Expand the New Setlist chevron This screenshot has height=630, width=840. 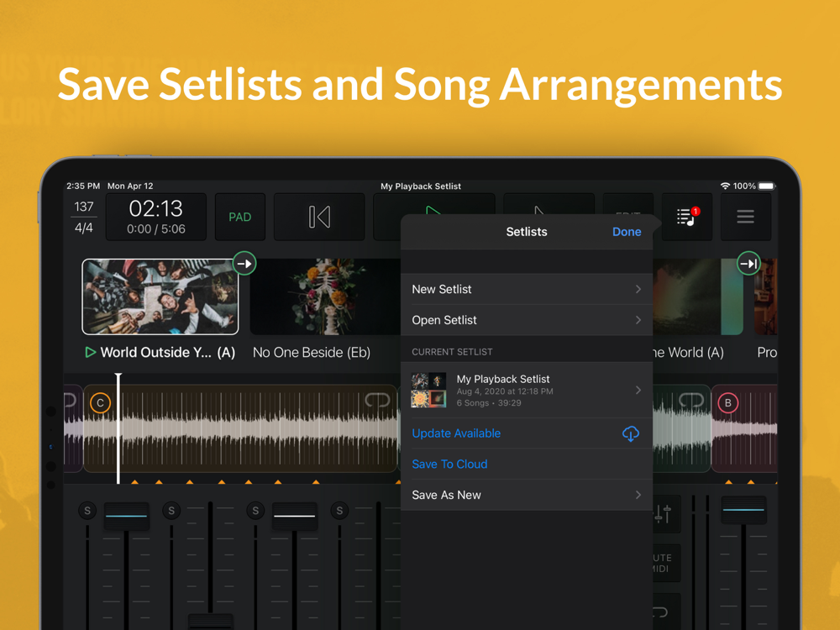(x=638, y=289)
